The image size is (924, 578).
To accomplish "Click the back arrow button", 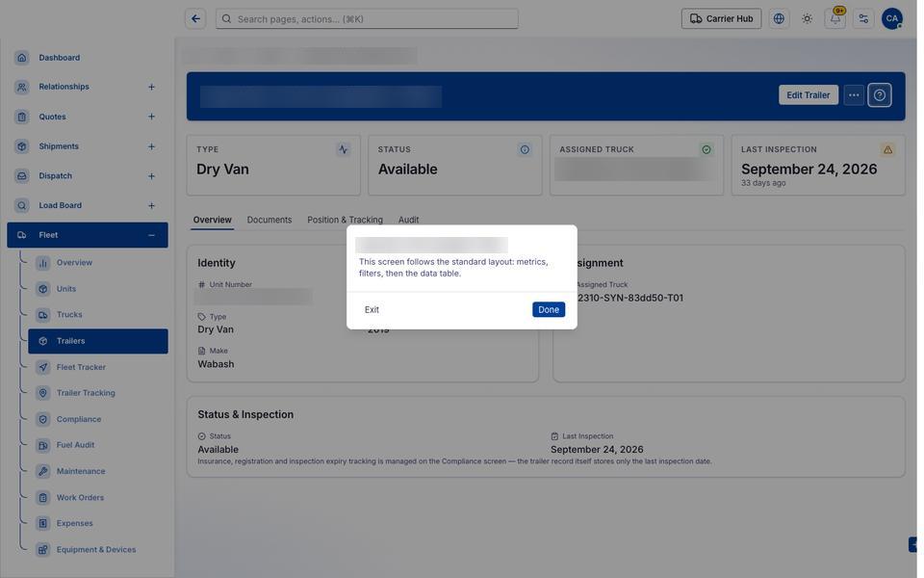I will 195,19.
